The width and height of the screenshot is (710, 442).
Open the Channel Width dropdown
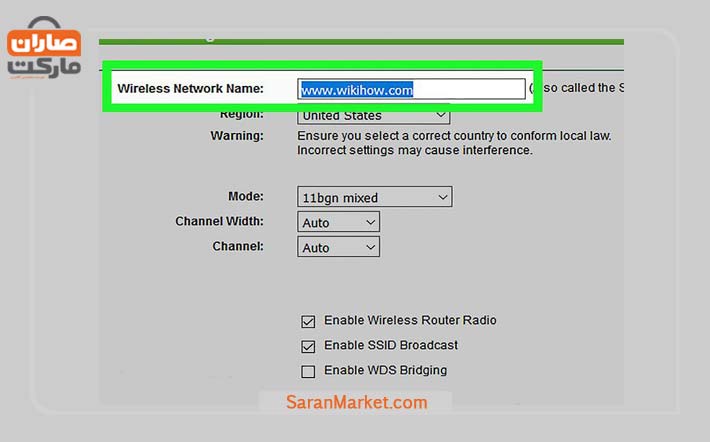[338, 222]
